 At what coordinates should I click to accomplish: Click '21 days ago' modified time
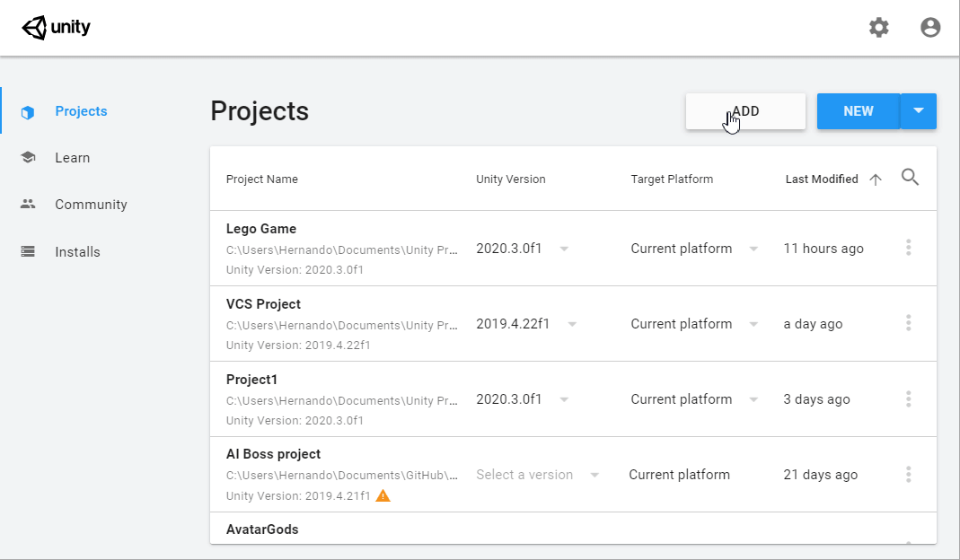coord(821,475)
